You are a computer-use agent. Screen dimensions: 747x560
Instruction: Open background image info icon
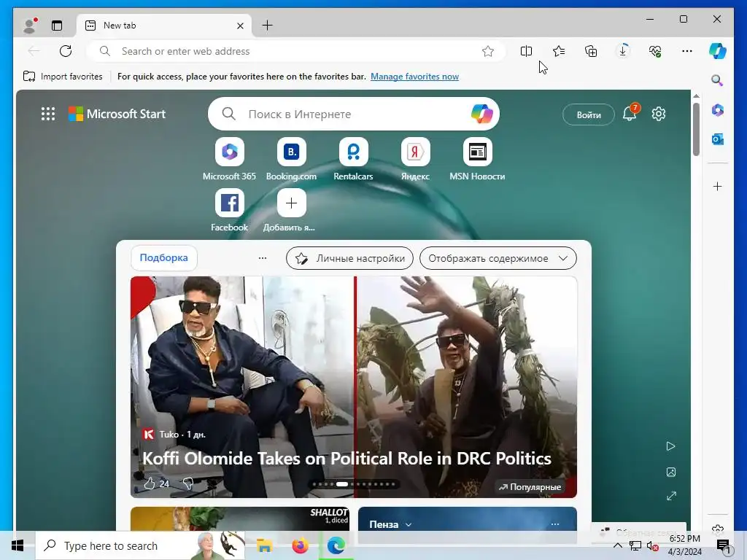pos(671,472)
